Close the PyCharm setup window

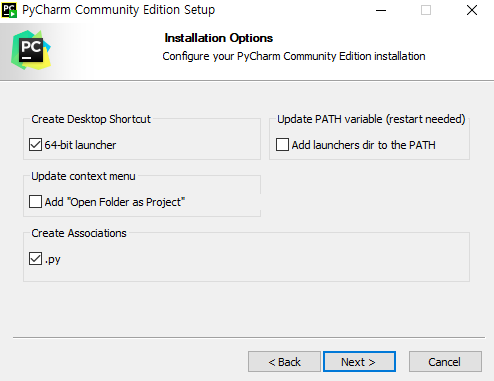(472, 10)
